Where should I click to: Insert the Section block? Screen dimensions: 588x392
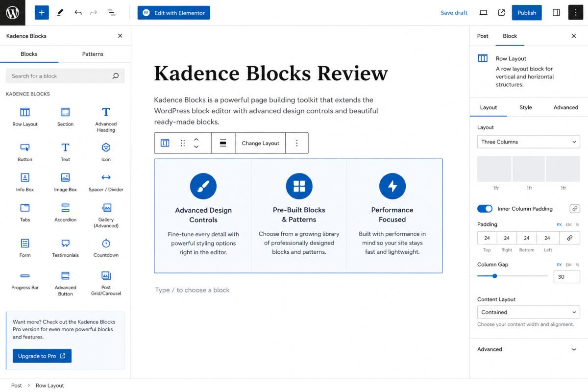click(x=65, y=117)
